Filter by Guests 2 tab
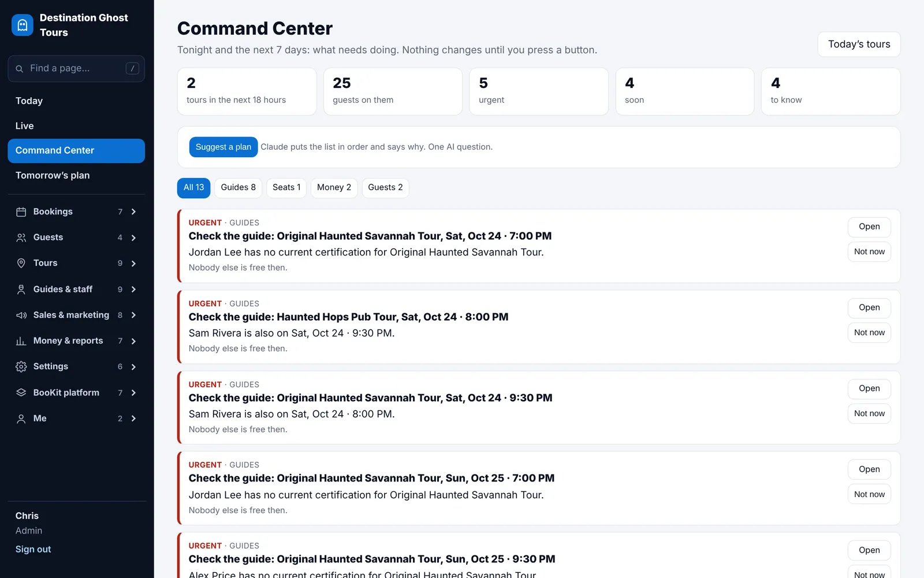This screenshot has width=924, height=578. click(x=385, y=188)
